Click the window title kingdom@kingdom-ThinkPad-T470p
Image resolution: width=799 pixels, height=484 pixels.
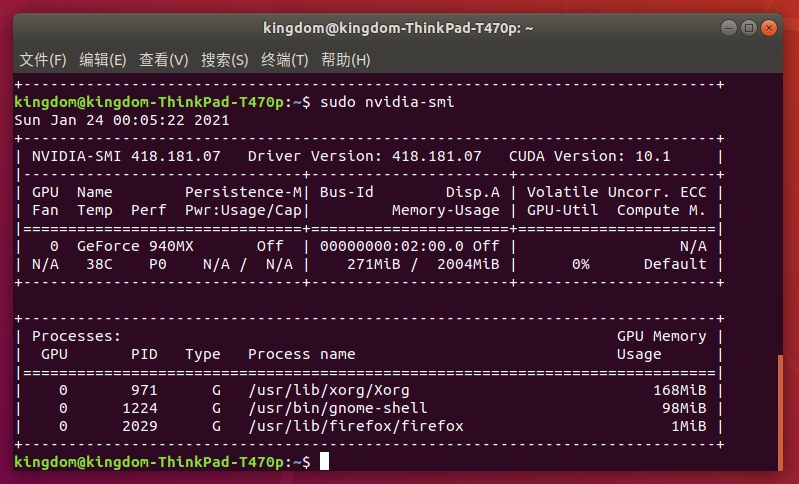pyautogui.click(x=398, y=28)
